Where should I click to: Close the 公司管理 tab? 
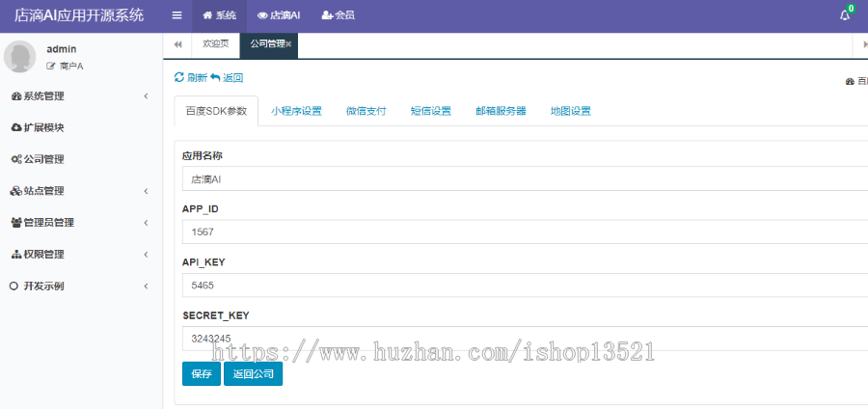(288, 44)
